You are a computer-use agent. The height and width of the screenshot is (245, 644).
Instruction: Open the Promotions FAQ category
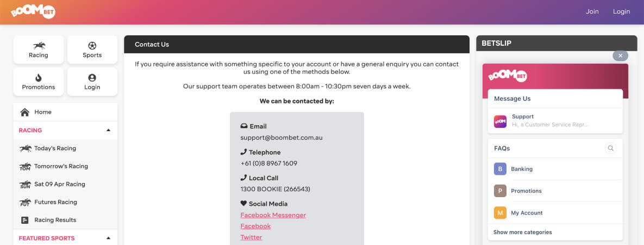[555, 191]
